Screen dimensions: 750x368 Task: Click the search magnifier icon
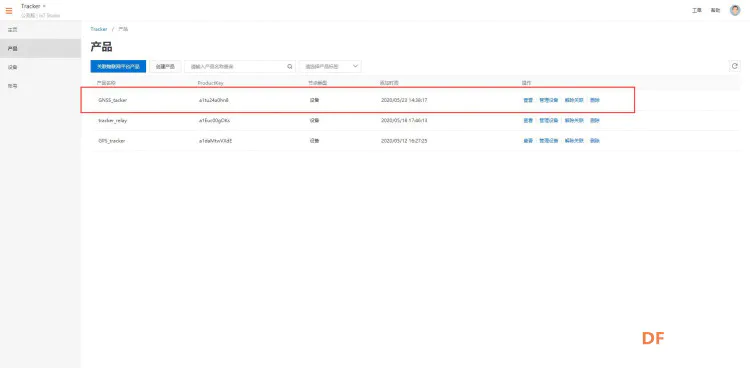click(289, 67)
